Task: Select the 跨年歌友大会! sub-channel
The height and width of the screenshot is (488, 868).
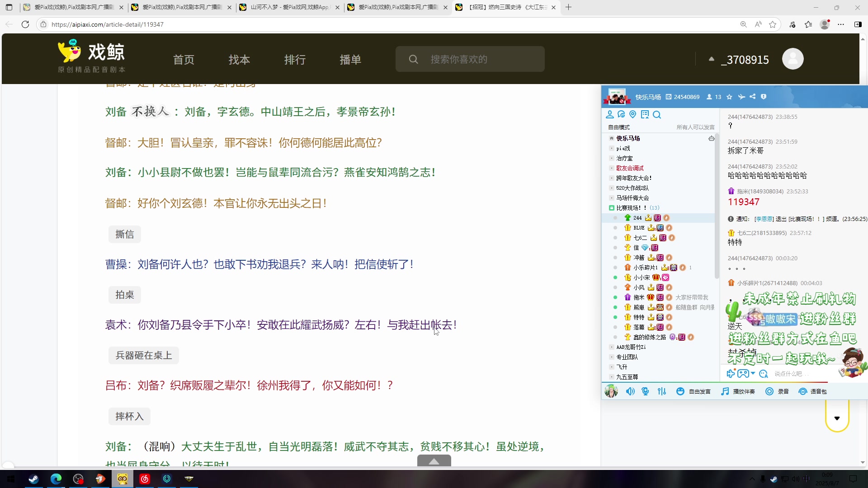Action: pos(634,178)
